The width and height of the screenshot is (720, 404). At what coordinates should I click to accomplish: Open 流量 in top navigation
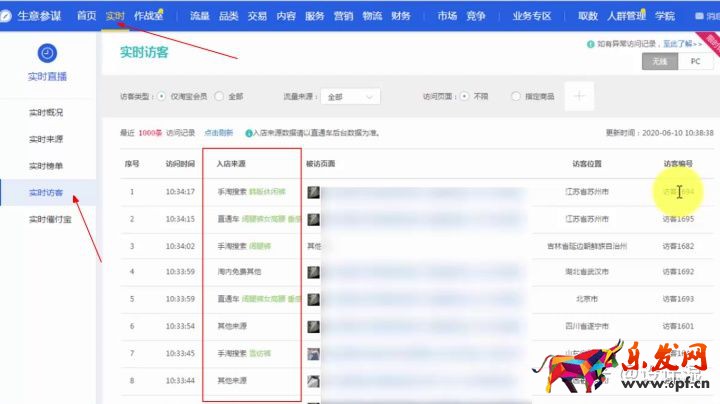click(200, 16)
